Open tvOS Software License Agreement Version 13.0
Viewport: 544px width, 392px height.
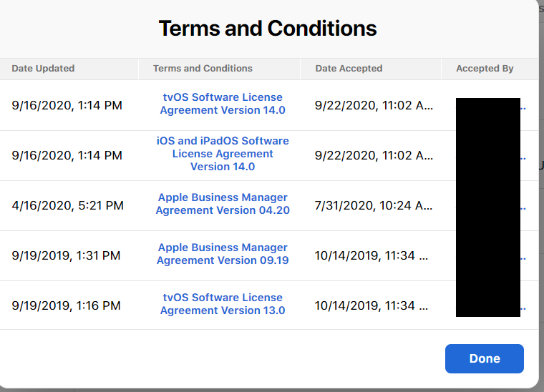[x=223, y=304]
